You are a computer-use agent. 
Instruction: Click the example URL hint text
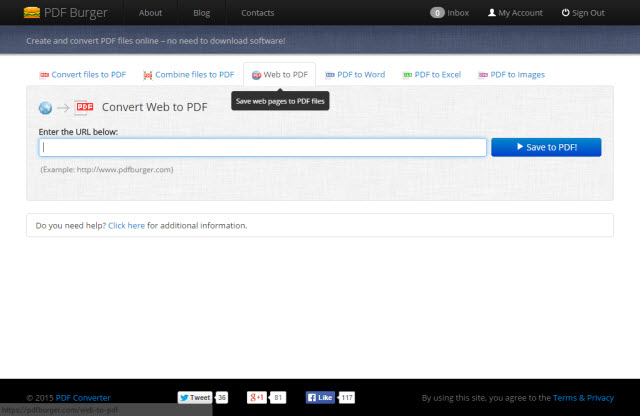point(107,169)
